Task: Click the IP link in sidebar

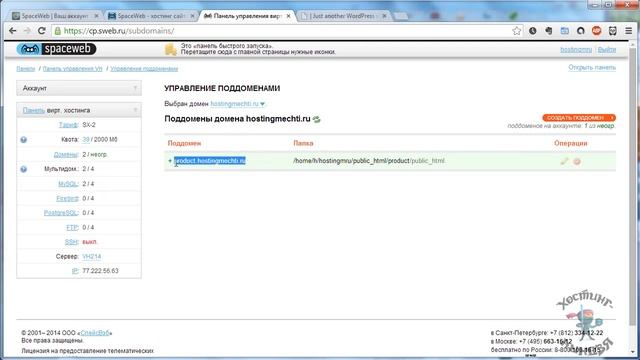Action: 75,271
